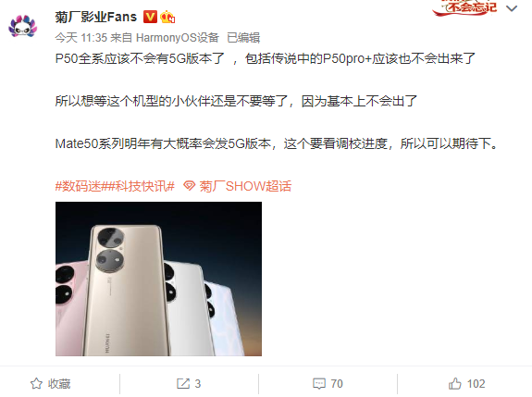Open the 菊厂SHOW超话 super topic link
Image resolution: width=532 pixels, height=397 pixels.
pyautogui.click(x=245, y=186)
